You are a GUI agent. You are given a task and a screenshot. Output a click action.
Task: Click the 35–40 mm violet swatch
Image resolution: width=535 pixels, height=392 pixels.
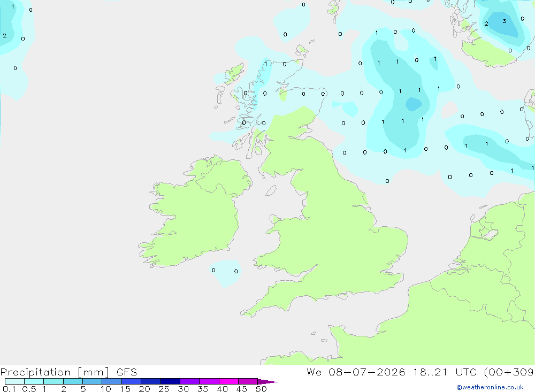(x=209, y=381)
